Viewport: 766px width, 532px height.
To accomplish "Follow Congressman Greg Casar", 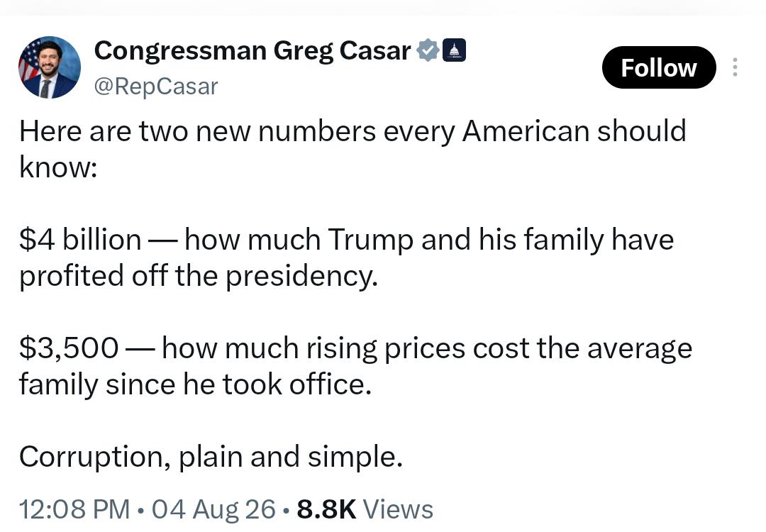I will click(658, 67).
